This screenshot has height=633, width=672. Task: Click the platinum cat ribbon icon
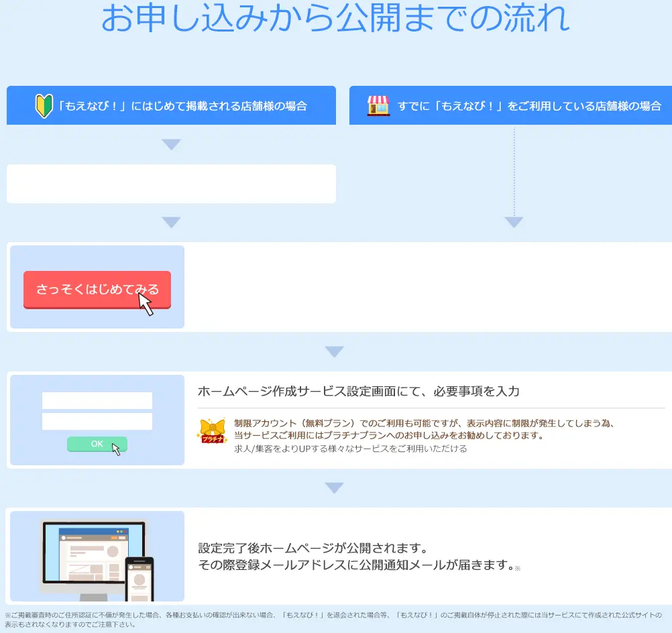pos(212,427)
